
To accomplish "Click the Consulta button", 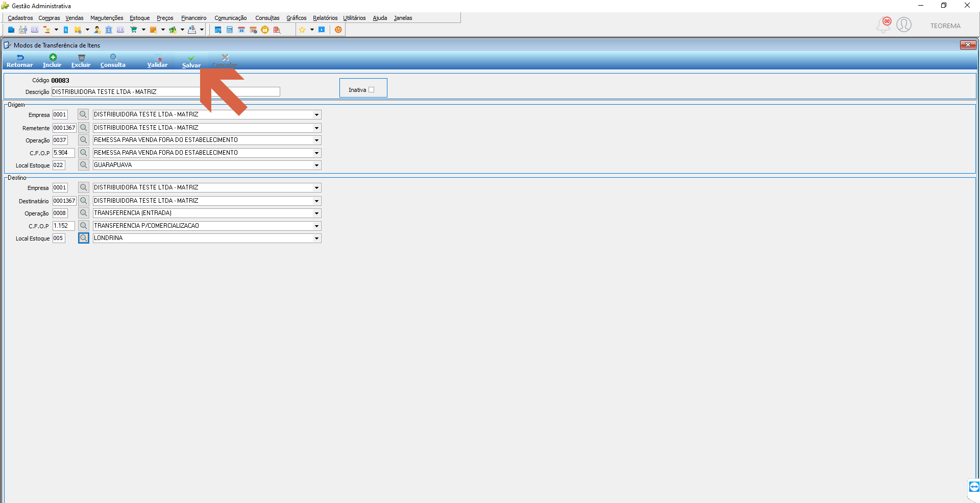I will pyautogui.click(x=113, y=61).
